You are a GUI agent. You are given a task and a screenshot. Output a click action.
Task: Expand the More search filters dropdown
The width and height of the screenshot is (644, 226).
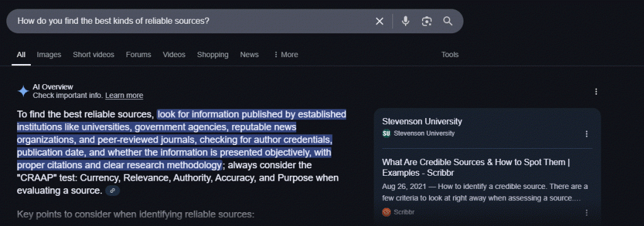coord(286,55)
